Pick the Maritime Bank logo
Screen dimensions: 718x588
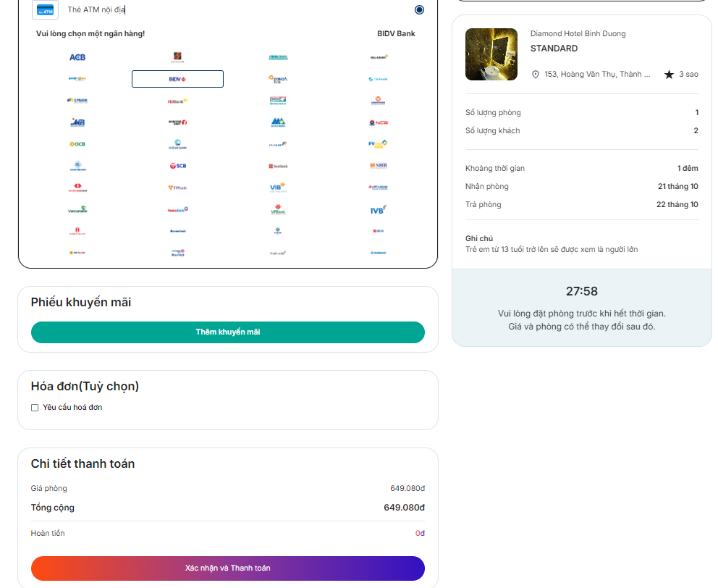coord(177,122)
